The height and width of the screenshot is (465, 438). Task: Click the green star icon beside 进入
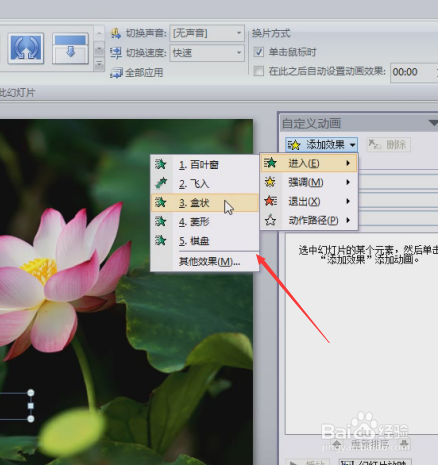click(270, 163)
